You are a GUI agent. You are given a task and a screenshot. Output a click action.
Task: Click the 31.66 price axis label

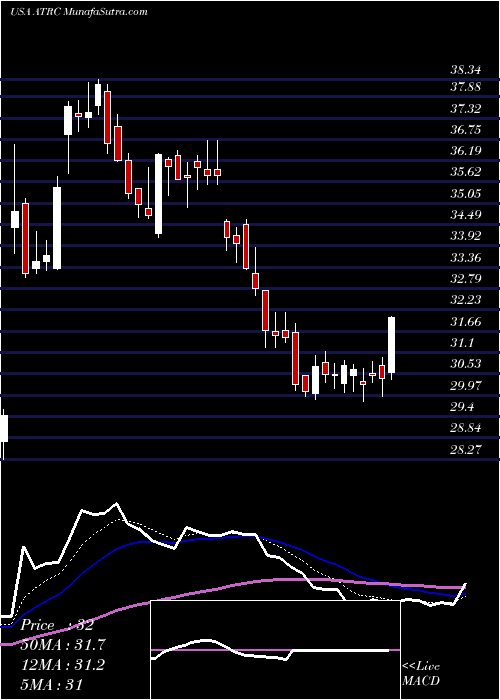click(x=466, y=321)
